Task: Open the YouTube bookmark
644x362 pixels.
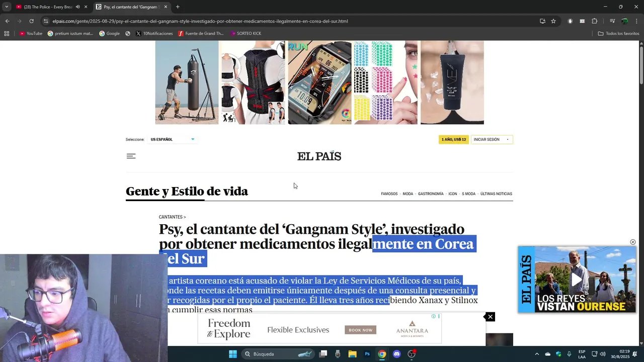Action: pos(31,34)
